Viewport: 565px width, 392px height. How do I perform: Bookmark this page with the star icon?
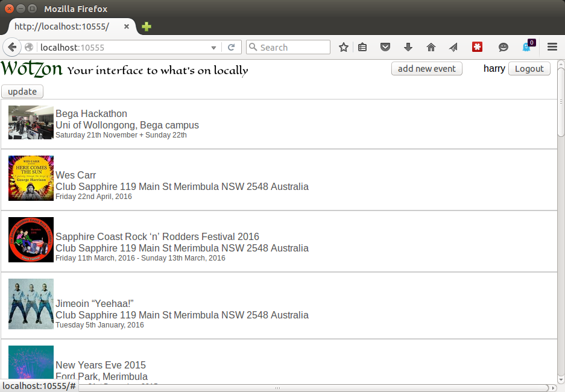click(343, 47)
